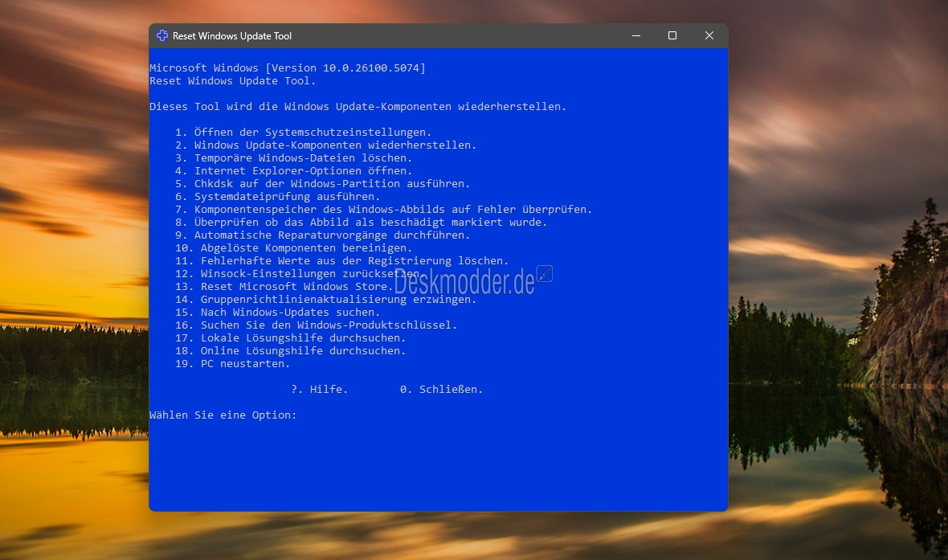Viewport: 948px width, 560px height.
Task: Maximize the Reset Windows Update Tool window
Action: tap(672, 35)
